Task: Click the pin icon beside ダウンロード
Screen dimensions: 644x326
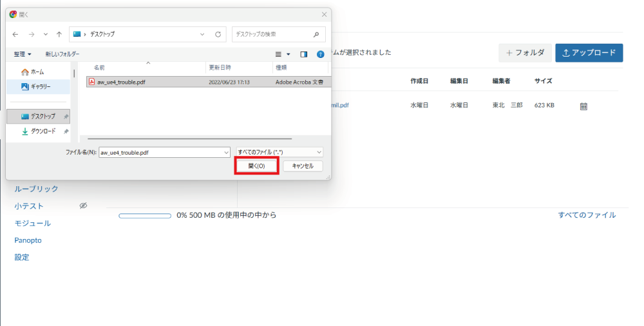Action: click(66, 131)
